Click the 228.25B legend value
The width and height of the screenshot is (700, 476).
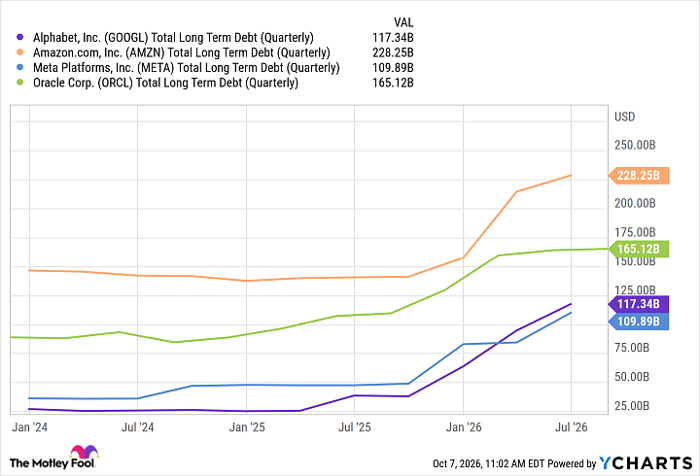(x=393, y=53)
